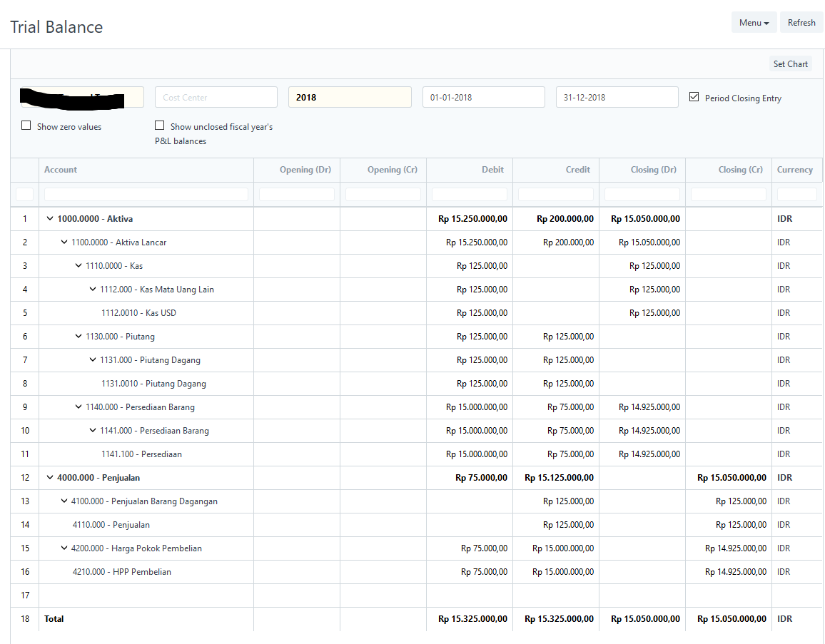Collapse the 4000.000 - Penjualan account tree
The height and width of the screenshot is (644, 825).
(49, 477)
